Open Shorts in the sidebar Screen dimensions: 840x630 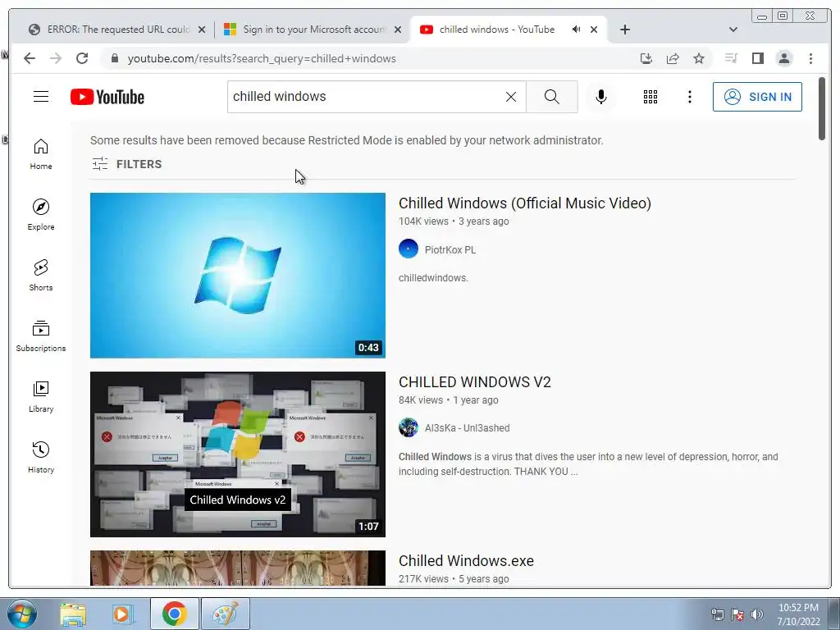(x=41, y=276)
